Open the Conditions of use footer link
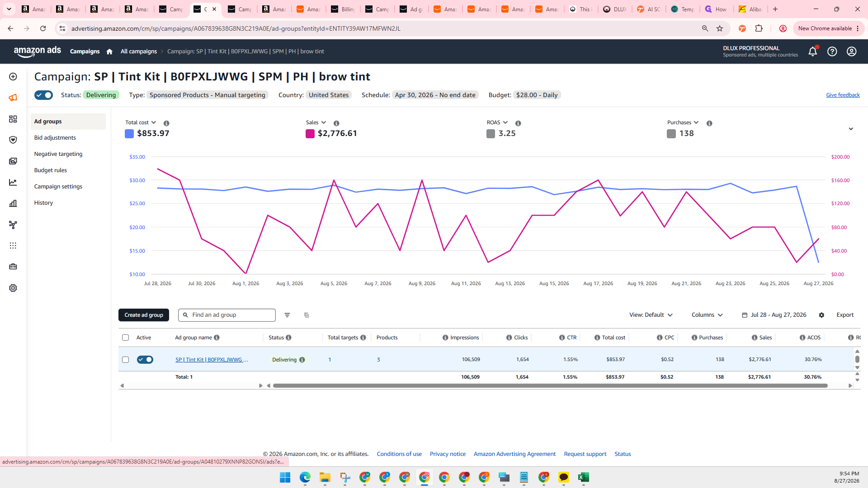This screenshot has height=488, width=868. tap(399, 454)
